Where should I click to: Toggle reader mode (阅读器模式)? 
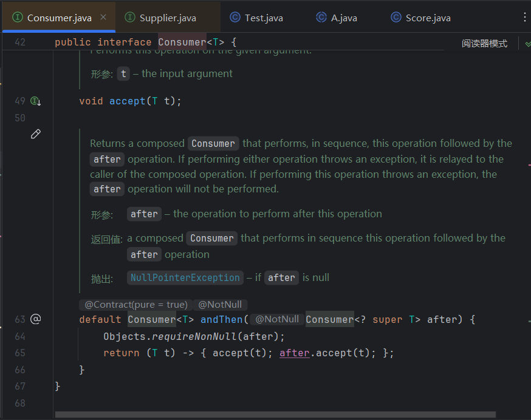pyautogui.click(x=484, y=43)
